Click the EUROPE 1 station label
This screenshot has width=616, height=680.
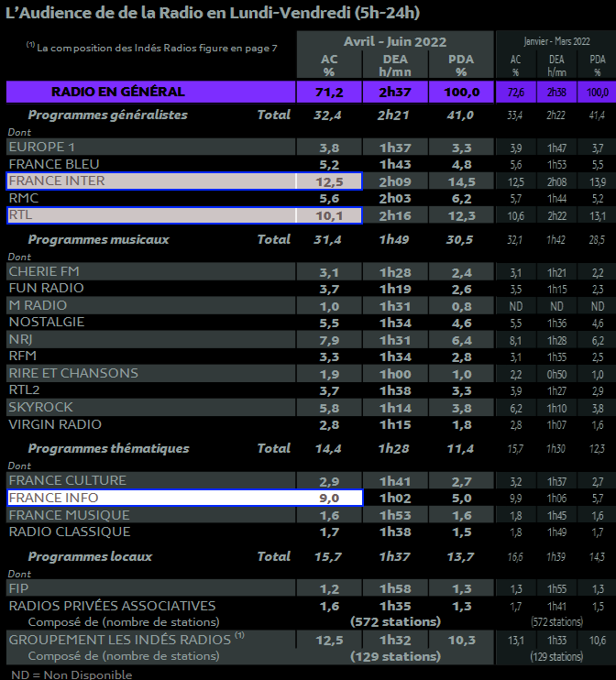pos(42,147)
